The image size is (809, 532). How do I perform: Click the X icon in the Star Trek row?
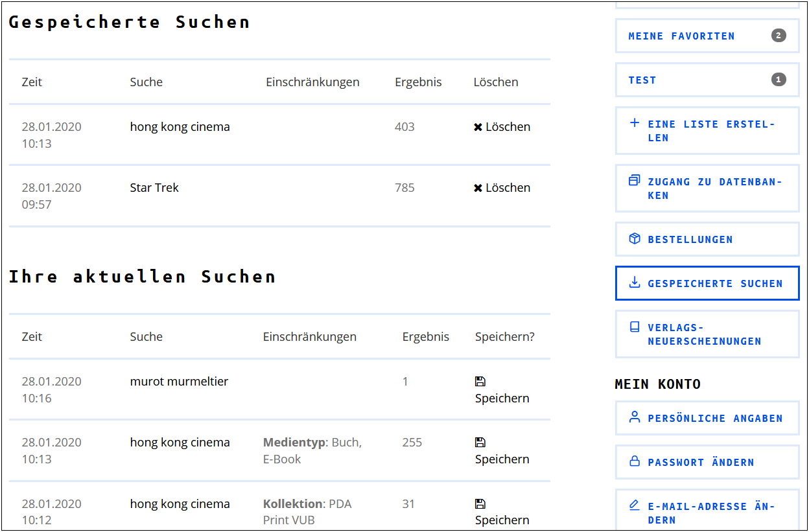[x=478, y=188]
